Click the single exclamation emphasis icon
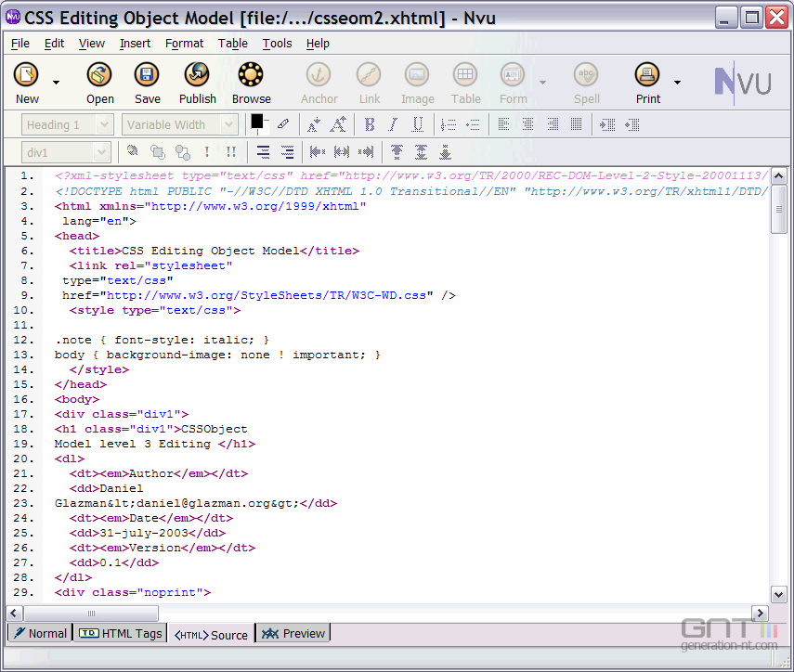Image resolution: width=794 pixels, height=672 pixels. pyautogui.click(x=206, y=152)
